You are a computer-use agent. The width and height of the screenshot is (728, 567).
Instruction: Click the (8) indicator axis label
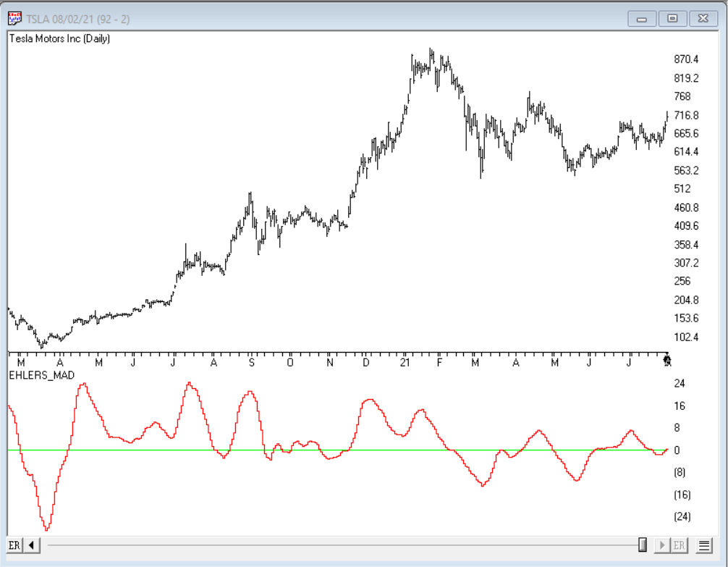click(680, 472)
